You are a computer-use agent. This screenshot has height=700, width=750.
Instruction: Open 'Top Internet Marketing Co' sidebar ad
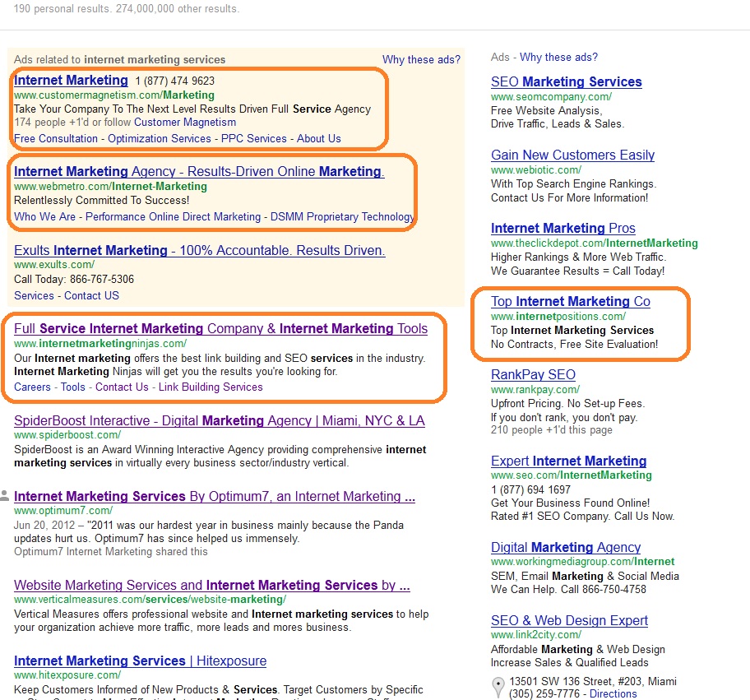point(571,301)
